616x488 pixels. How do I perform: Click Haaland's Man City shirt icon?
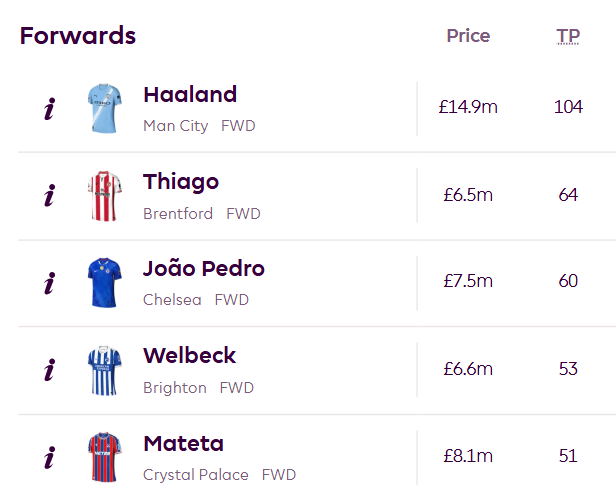104,108
